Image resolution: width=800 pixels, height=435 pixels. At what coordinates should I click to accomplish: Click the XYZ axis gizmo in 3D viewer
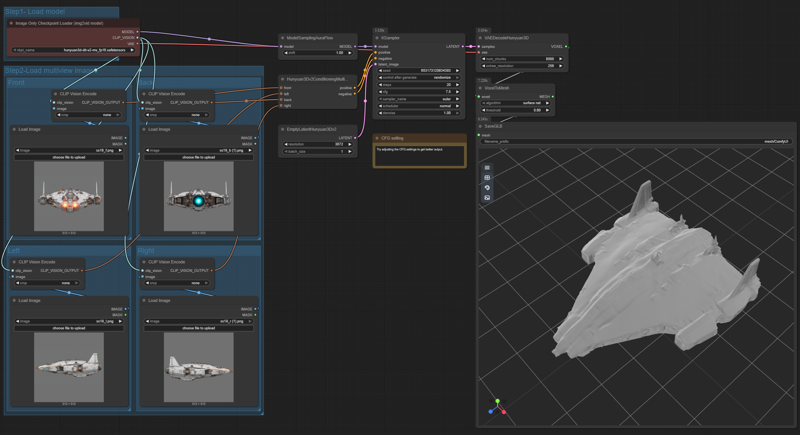(x=496, y=407)
